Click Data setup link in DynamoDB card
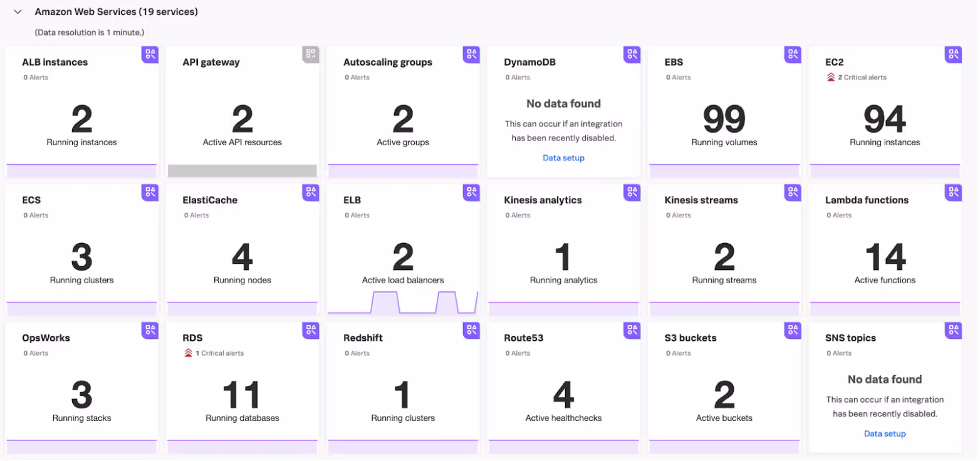The width and height of the screenshot is (980, 461). click(x=563, y=158)
